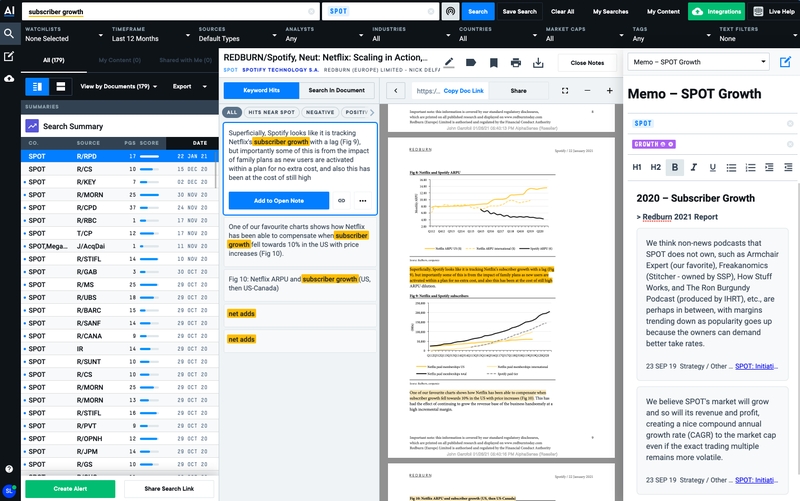Image resolution: width=800 pixels, height=501 pixels.
Task: Click the Close Notes button
Action: coord(587,63)
